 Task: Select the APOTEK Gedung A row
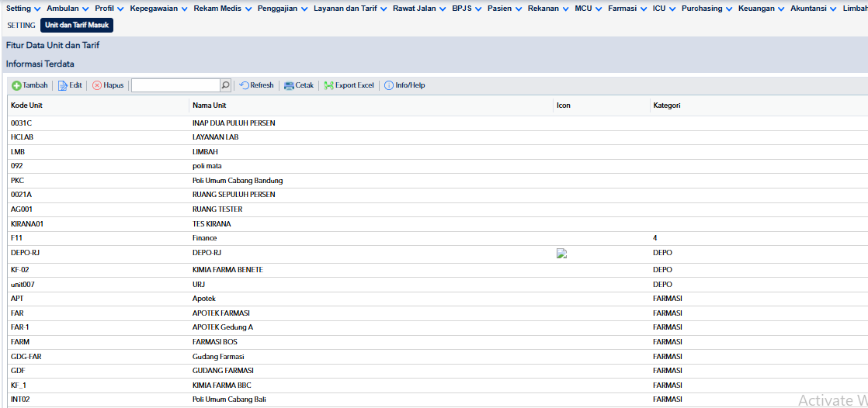438,327
